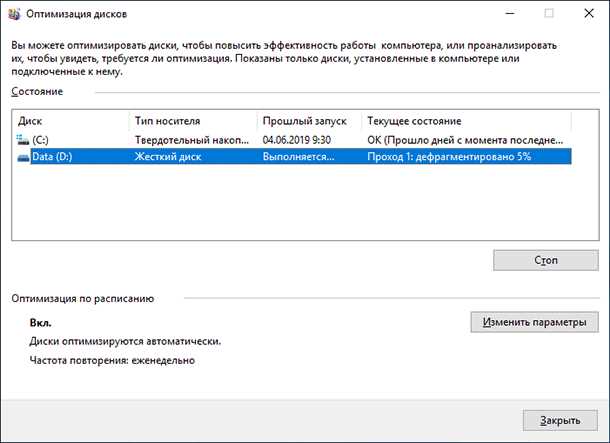Close the window with the X button
Viewport: 610px width, 443px height.
(589, 14)
